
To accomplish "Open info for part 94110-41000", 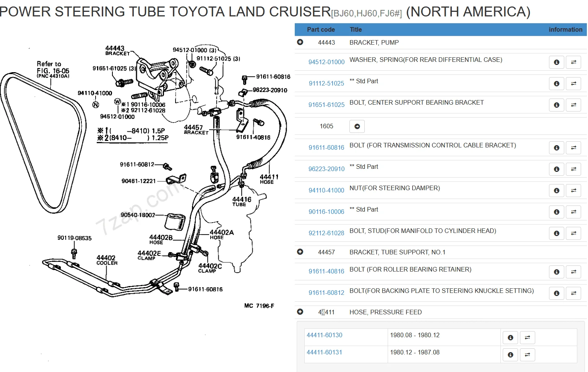I will tap(557, 191).
